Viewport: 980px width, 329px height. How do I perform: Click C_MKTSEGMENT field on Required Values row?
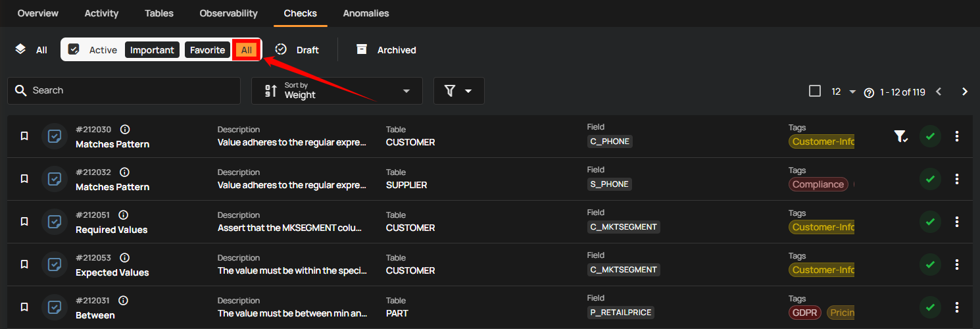click(x=624, y=227)
